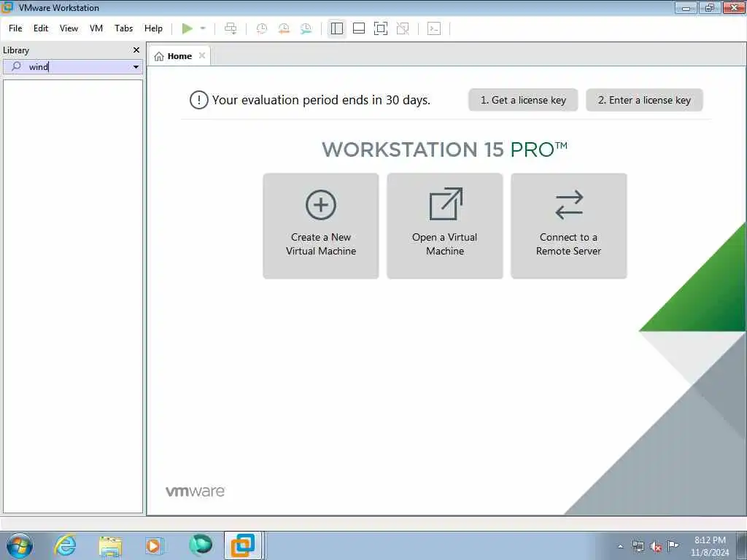Click the arrow-box icon on Open tile

tap(446, 204)
